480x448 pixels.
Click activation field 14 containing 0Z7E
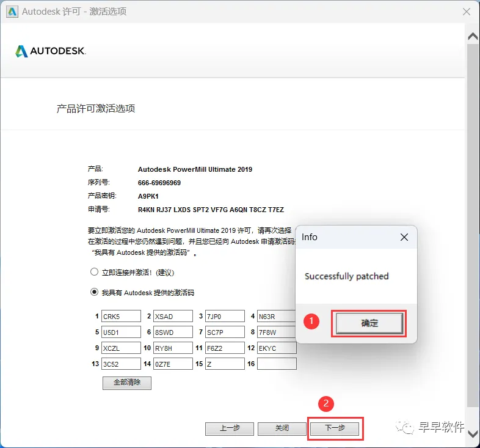click(x=173, y=364)
